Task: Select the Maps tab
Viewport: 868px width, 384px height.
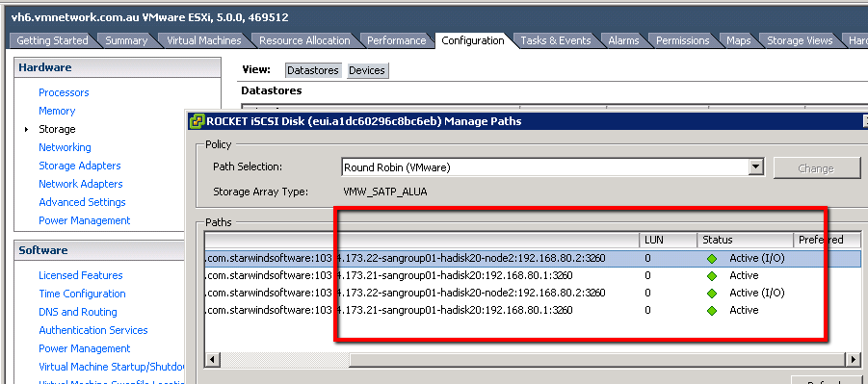Action: (x=739, y=40)
